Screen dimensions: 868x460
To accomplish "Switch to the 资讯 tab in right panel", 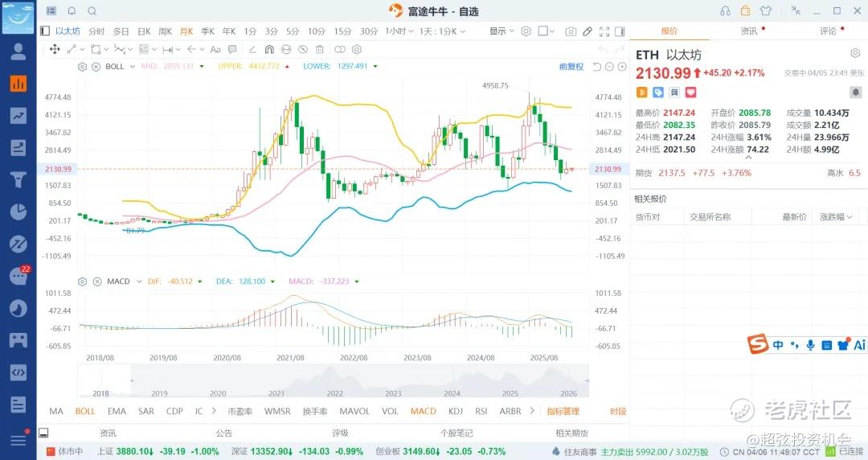I will (748, 31).
